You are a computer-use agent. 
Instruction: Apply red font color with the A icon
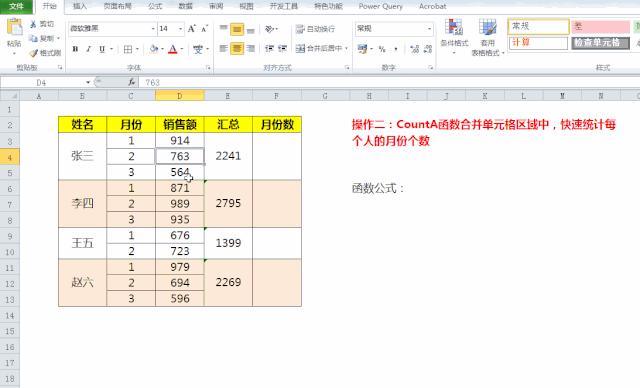pos(173,49)
